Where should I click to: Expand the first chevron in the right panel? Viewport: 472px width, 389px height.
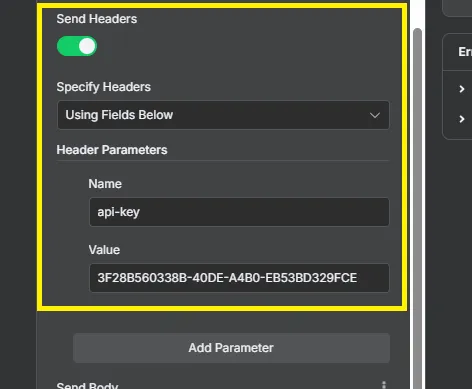(462, 89)
